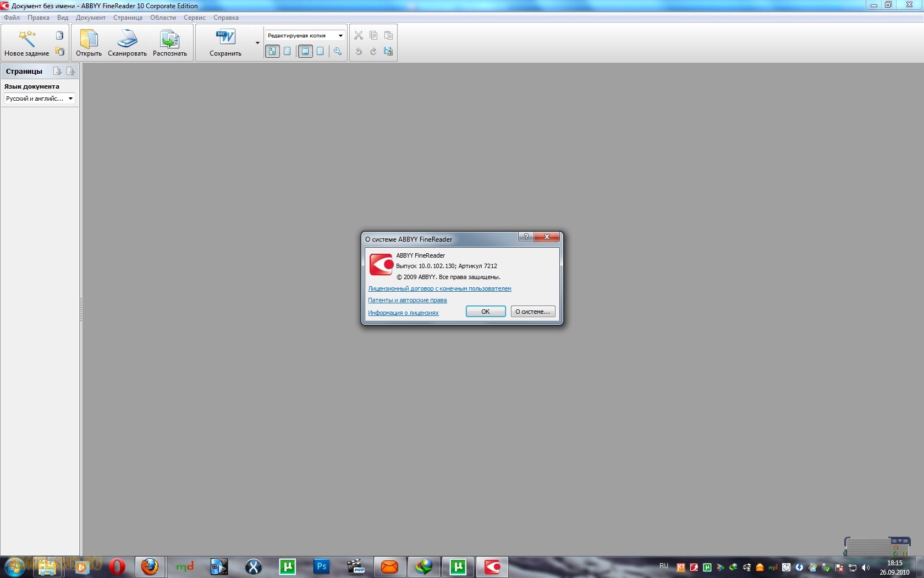Screen dimensions: 924x578
Task: Click the Redo arrow icon
Action: 373,51
